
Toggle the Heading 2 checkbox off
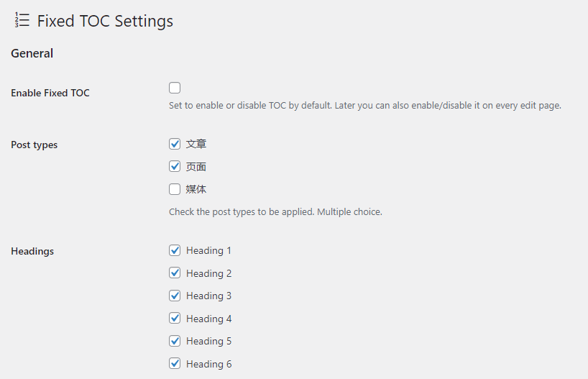(175, 273)
